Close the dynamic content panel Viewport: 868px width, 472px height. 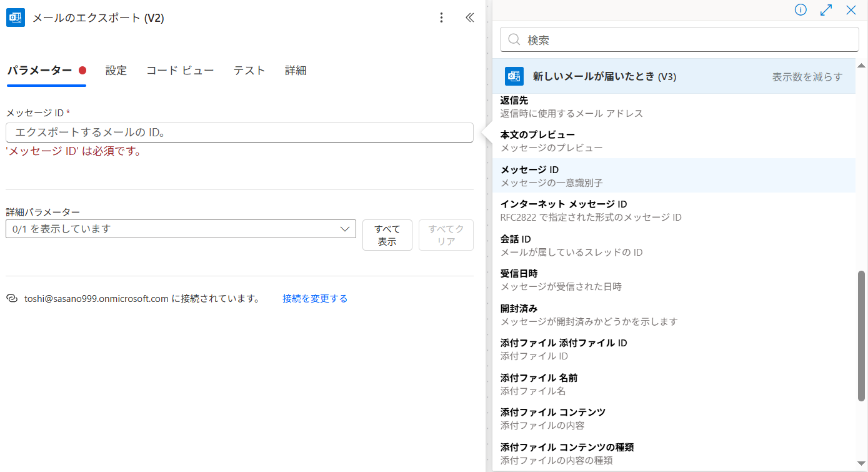tap(851, 10)
